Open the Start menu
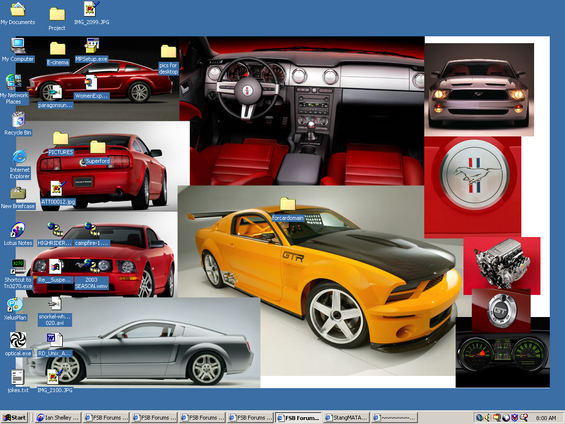This screenshot has width=565, height=424. [x=14, y=418]
